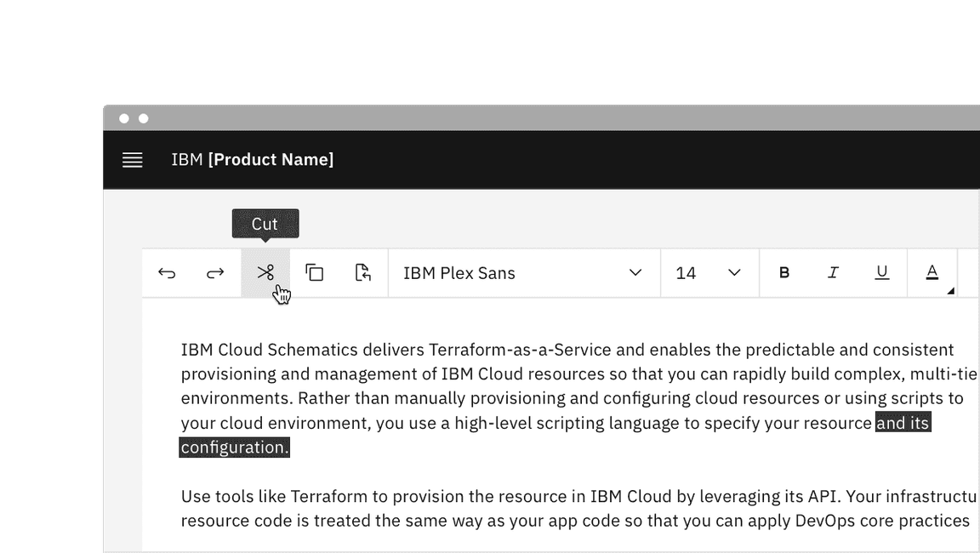Click the Paste icon
The height and width of the screenshot is (553, 980).
pos(363,272)
